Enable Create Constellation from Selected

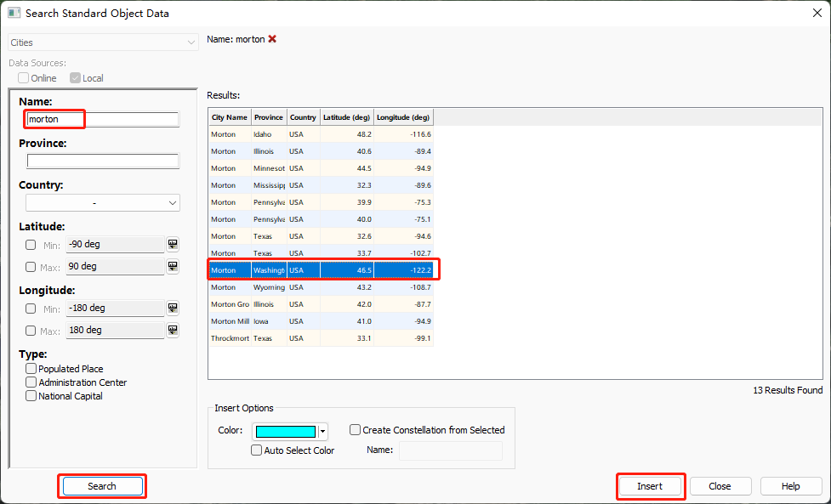[356, 430]
